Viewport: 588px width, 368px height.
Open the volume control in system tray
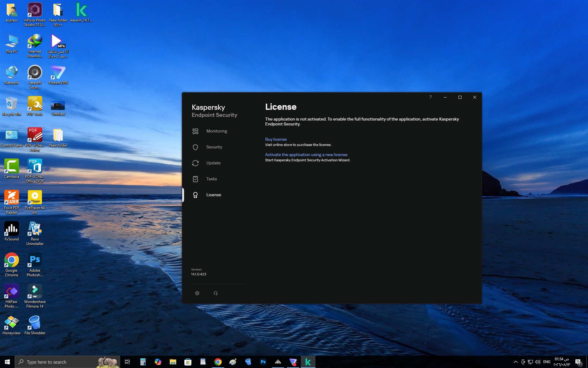[x=538, y=362]
